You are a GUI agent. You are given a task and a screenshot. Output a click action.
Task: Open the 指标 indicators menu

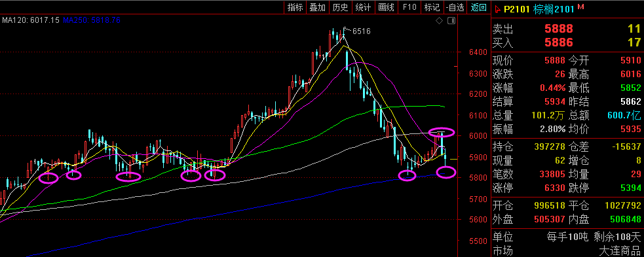tap(295, 7)
